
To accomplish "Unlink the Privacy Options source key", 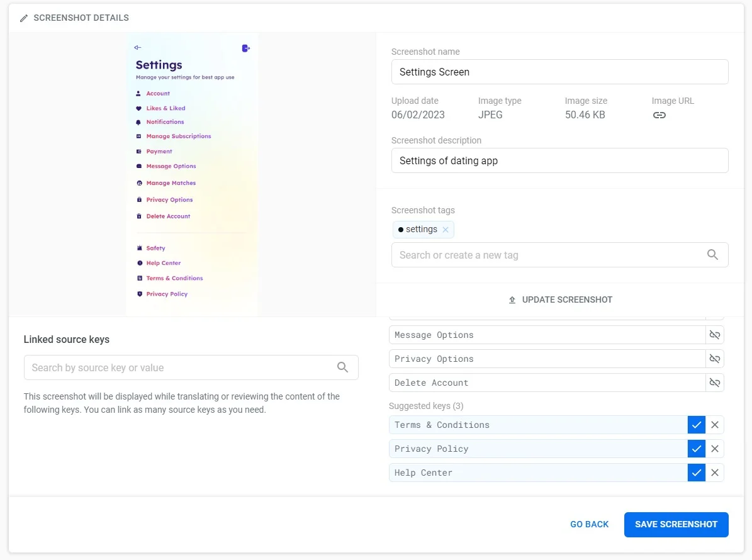I will (x=714, y=359).
